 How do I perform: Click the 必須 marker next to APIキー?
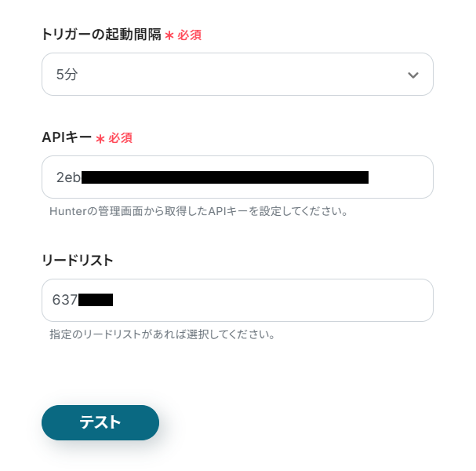coord(121,138)
